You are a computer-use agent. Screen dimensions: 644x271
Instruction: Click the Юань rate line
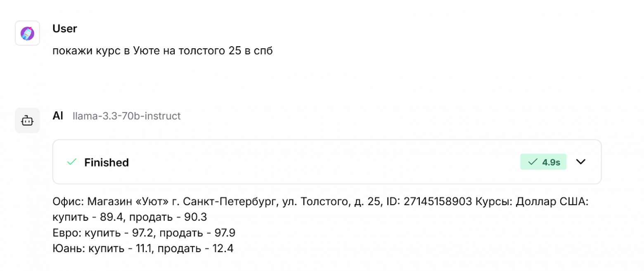[142, 248]
